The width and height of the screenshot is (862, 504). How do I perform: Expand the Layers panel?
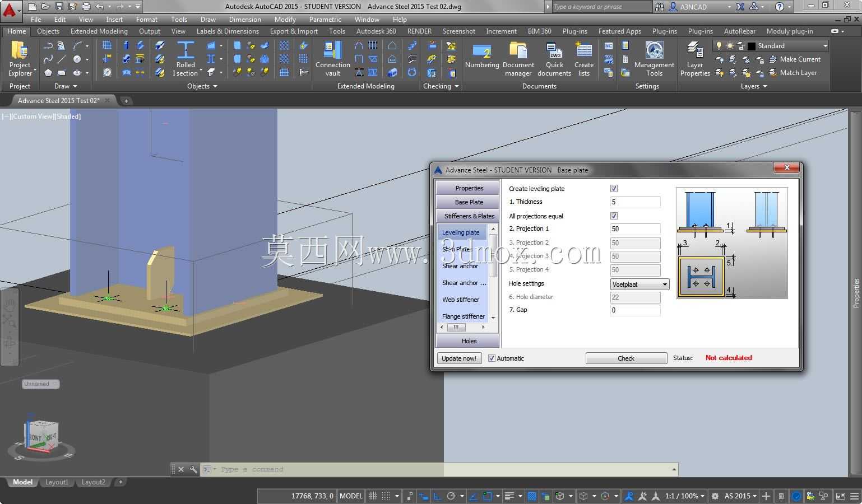pos(754,86)
